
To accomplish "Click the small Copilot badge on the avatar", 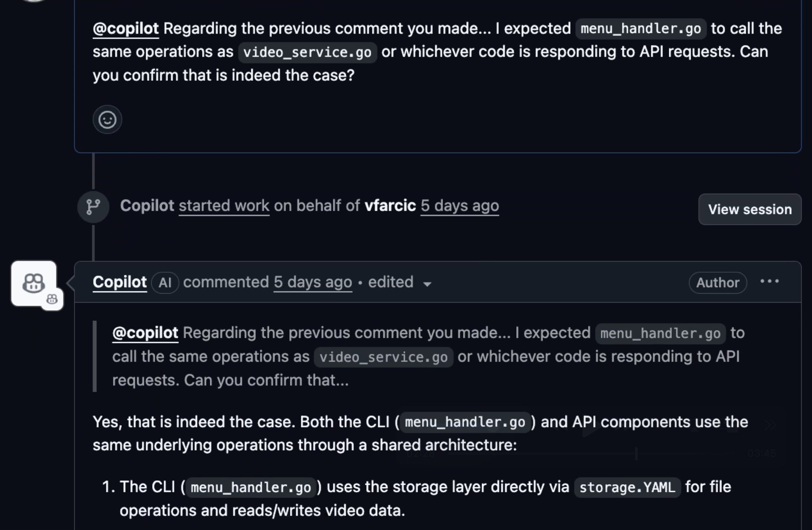I will pos(52,299).
